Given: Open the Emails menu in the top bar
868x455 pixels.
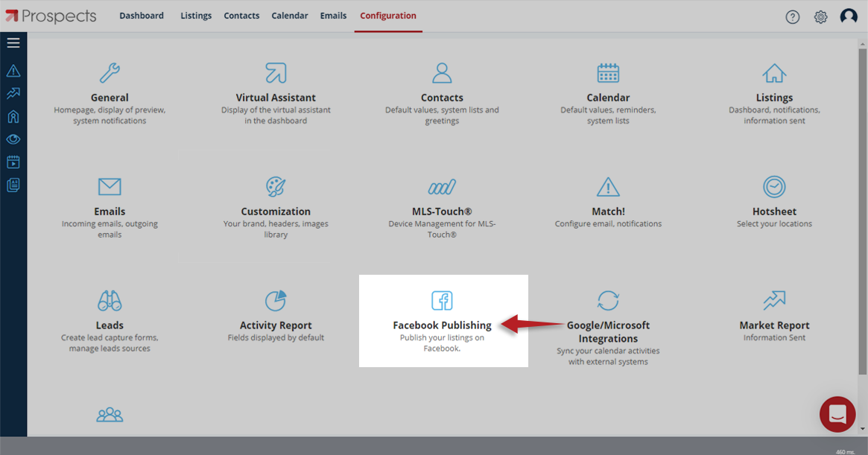Looking at the screenshot, I should point(333,15).
